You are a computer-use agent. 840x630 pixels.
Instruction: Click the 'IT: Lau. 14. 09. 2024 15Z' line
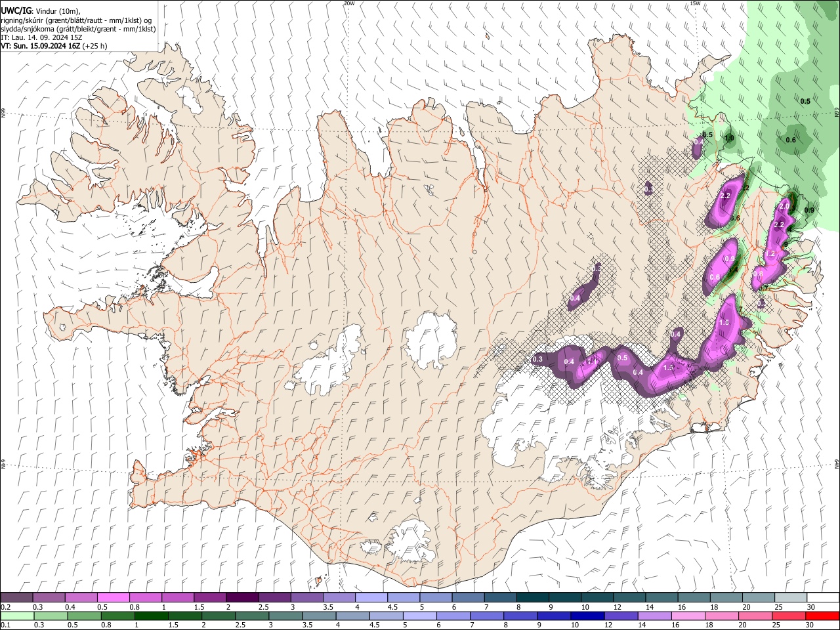point(41,37)
